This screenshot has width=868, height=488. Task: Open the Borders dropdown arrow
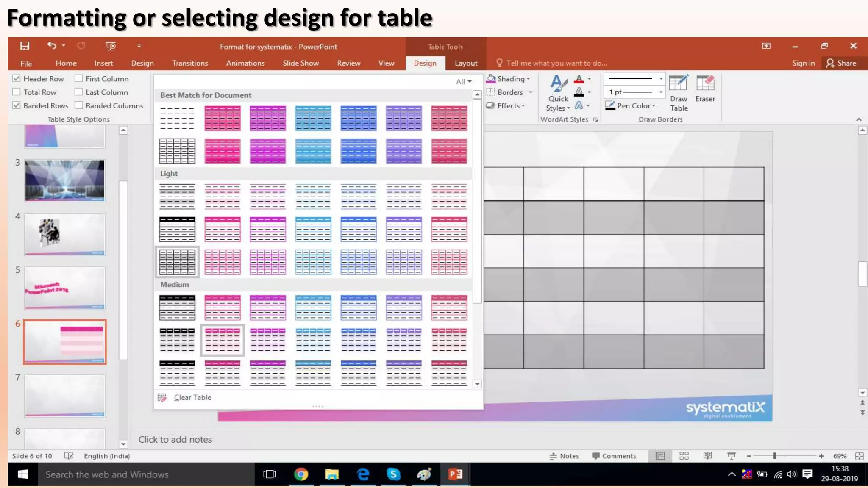(x=531, y=92)
